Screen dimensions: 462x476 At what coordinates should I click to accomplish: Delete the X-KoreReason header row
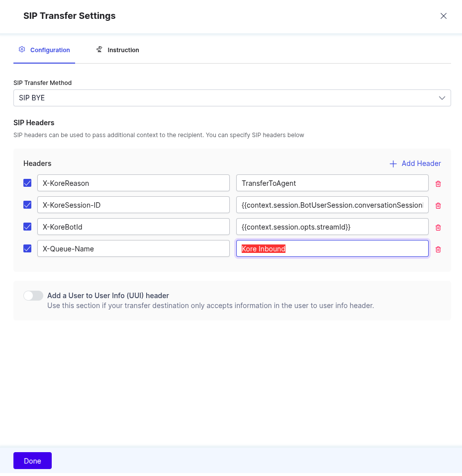pos(438,184)
